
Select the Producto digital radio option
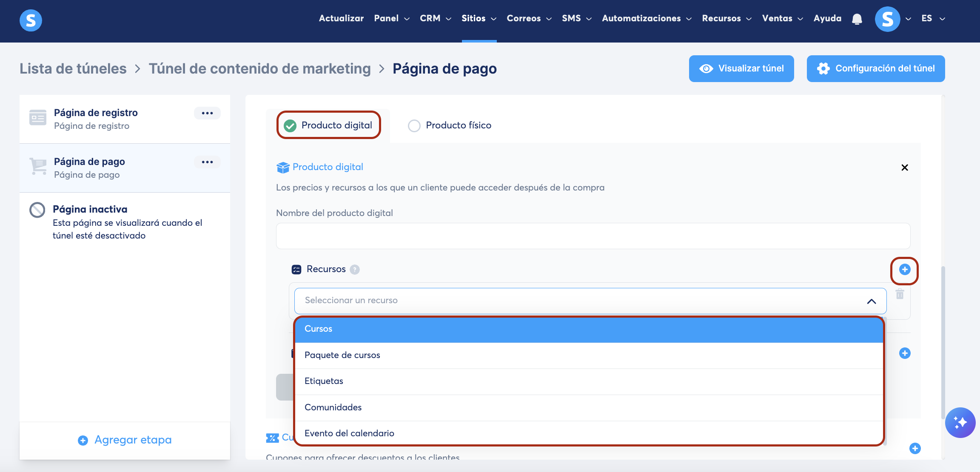point(290,125)
